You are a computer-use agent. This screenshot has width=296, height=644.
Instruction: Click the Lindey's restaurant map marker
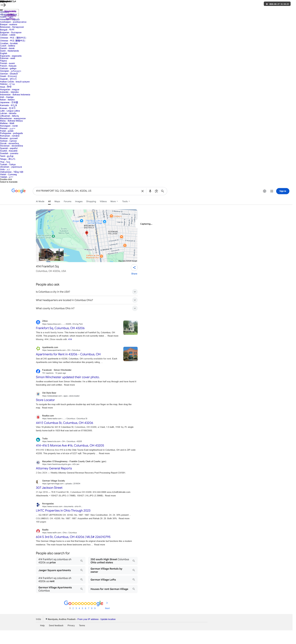[111, 216]
